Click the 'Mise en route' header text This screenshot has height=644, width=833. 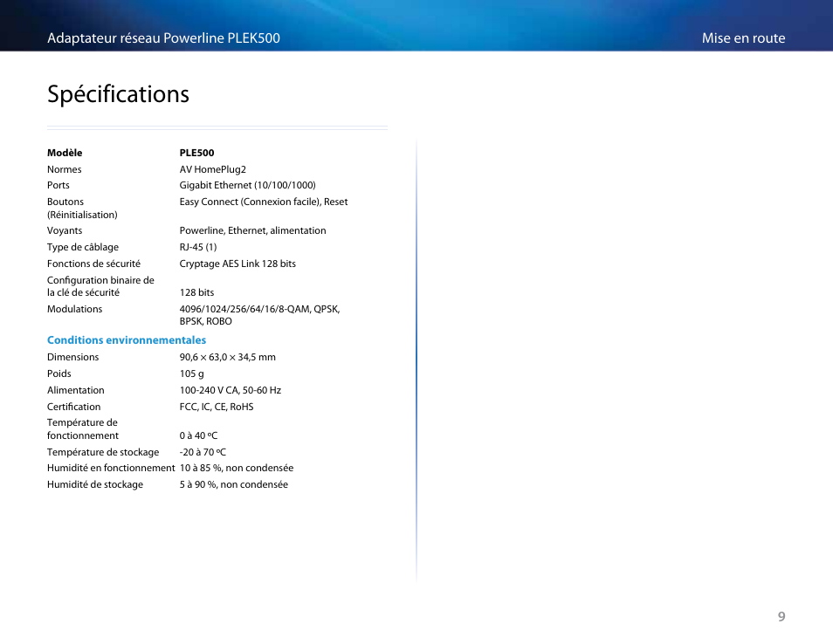click(743, 38)
